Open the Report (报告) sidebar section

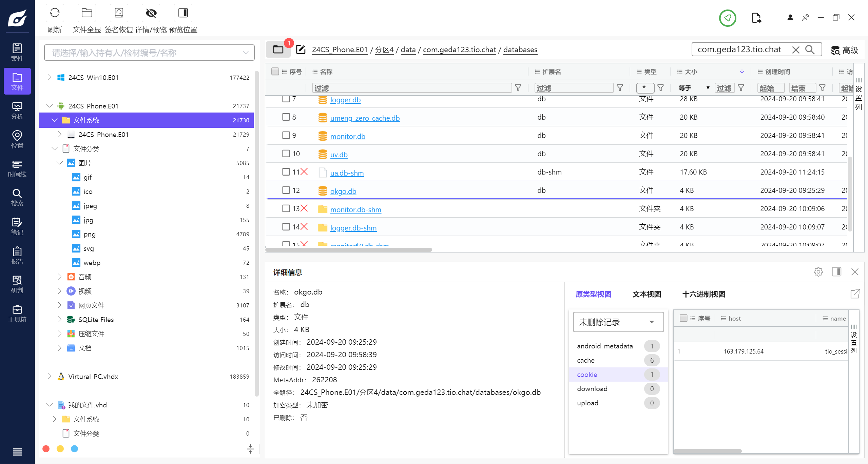(x=17, y=256)
